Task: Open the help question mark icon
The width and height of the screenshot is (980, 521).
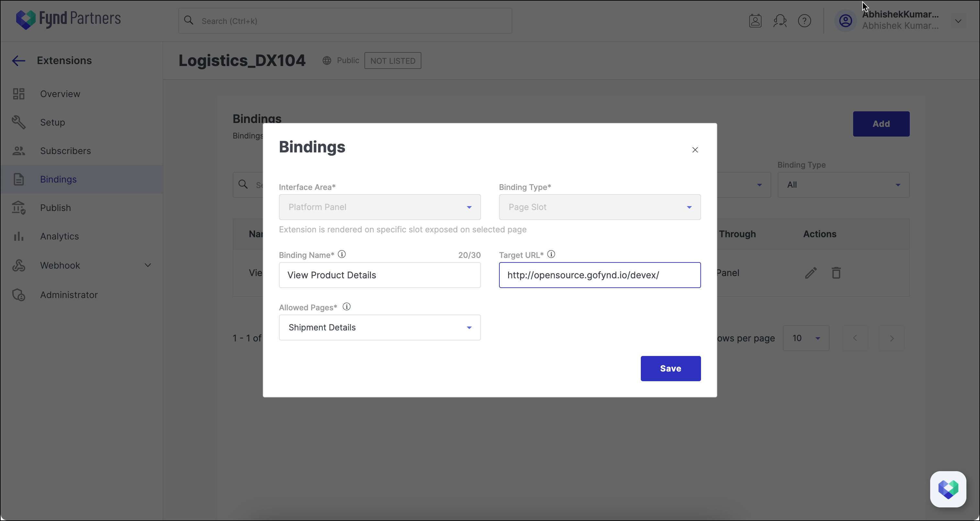Action: pyautogui.click(x=804, y=21)
